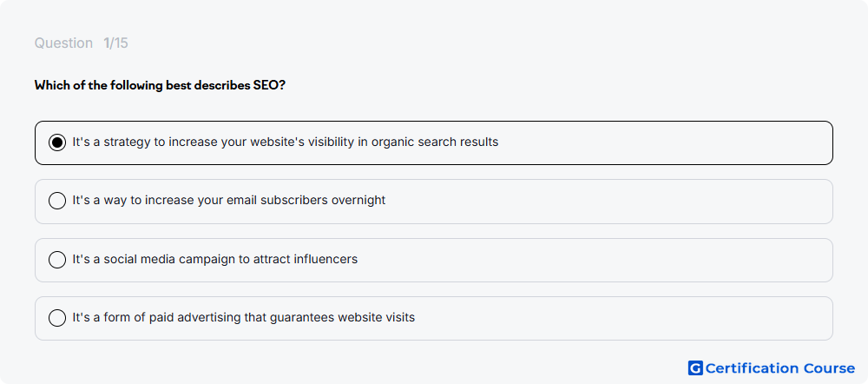This screenshot has width=868, height=384.
Task: Click the text 'social media campaign to attract influencers'
Action: click(x=230, y=259)
